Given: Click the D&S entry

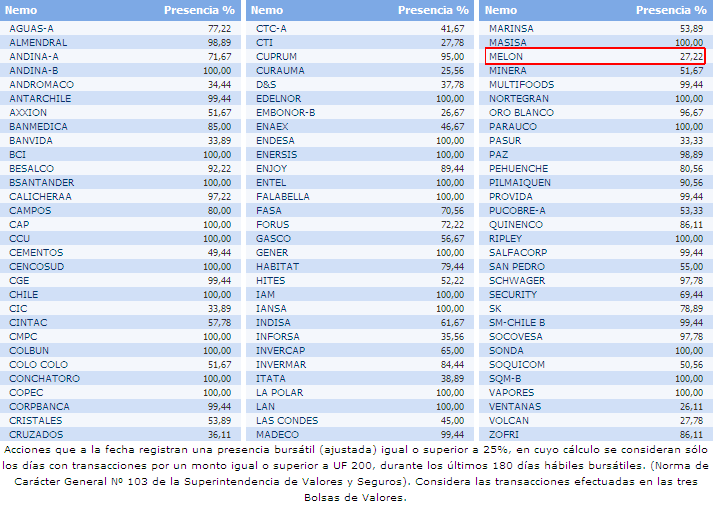Looking at the screenshot, I should coord(266,85).
